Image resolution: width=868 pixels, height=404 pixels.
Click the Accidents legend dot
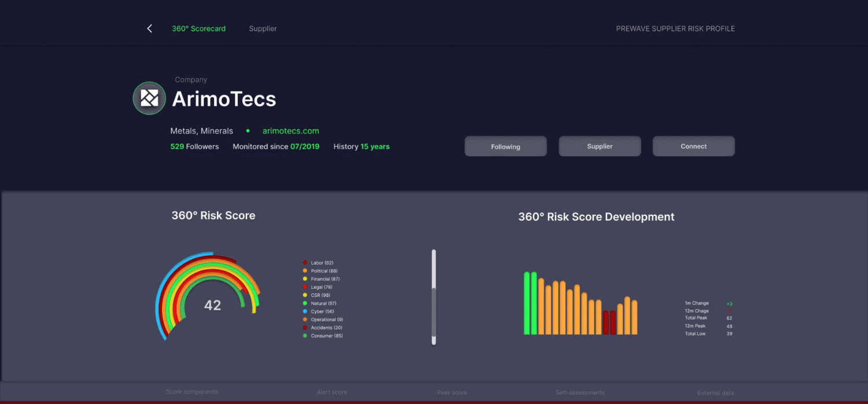coord(305,328)
